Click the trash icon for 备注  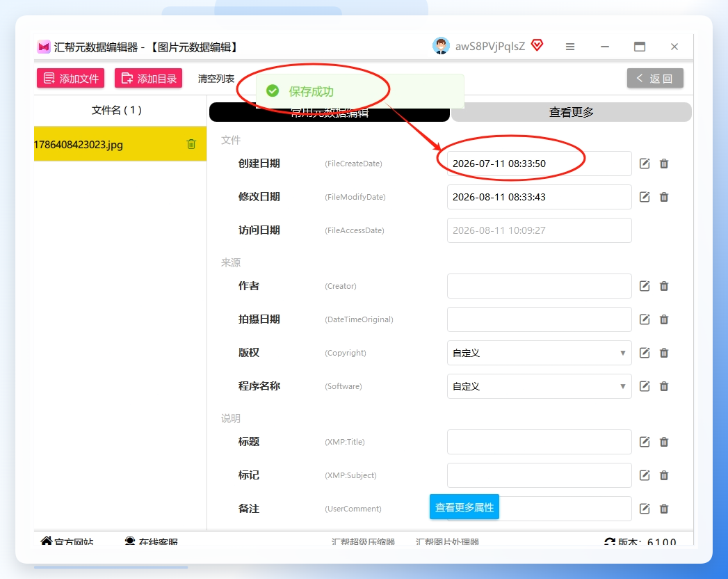pyautogui.click(x=664, y=509)
